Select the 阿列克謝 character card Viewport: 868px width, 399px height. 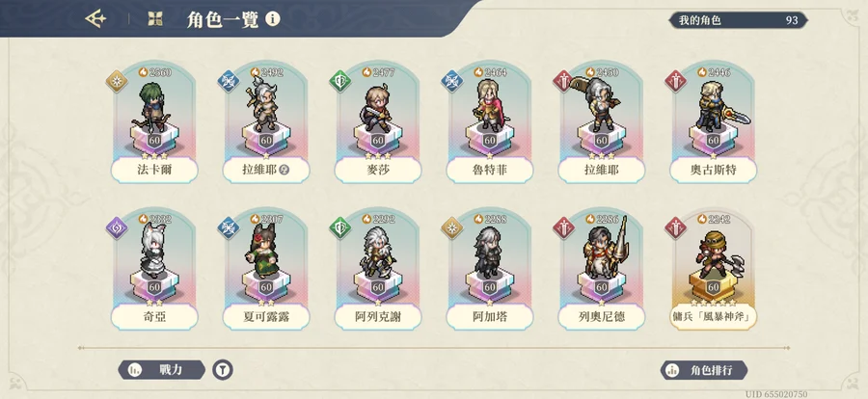(378, 269)
